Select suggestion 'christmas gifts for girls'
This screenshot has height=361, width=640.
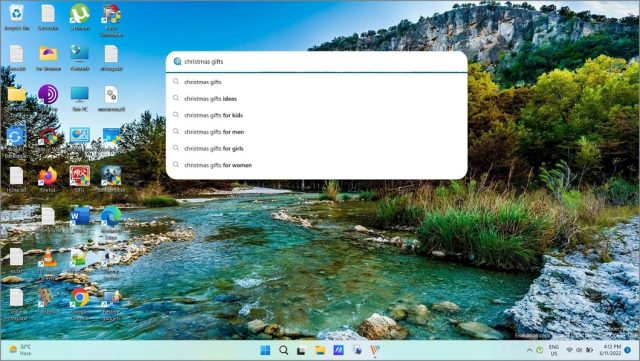(x=317, y=149)
